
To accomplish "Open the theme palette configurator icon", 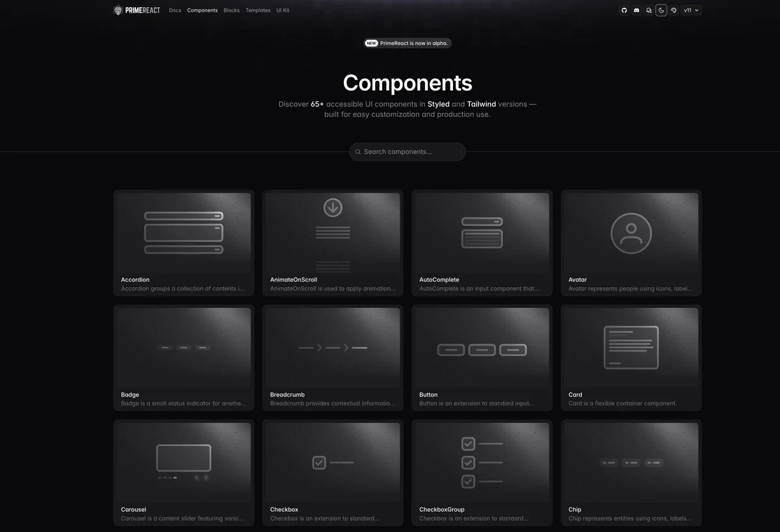I will point(673,10).
